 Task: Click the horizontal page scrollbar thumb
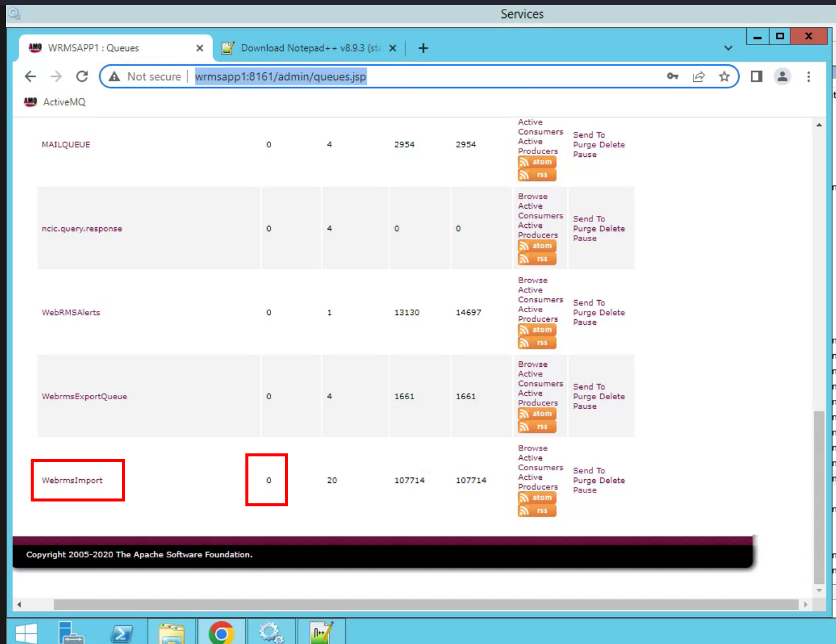(x=426, y=604)
